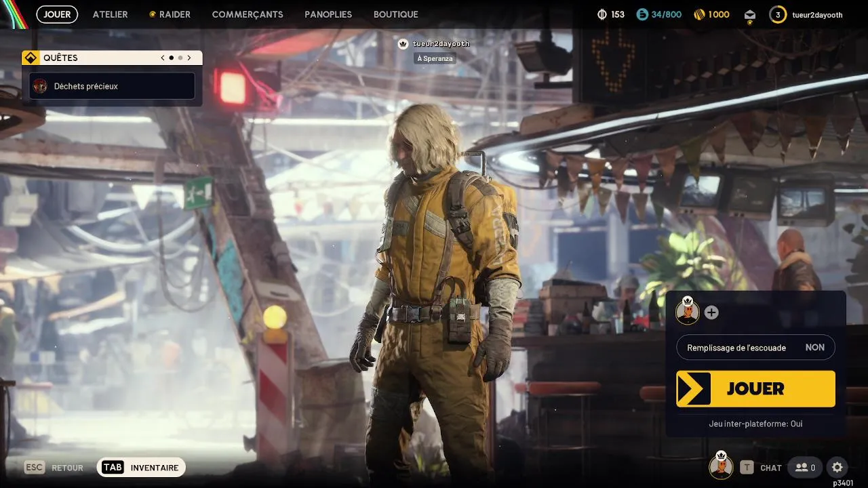868x488 pixels.
Task: Open the PANOPLIES tab
Action: [x=328, y=14]
